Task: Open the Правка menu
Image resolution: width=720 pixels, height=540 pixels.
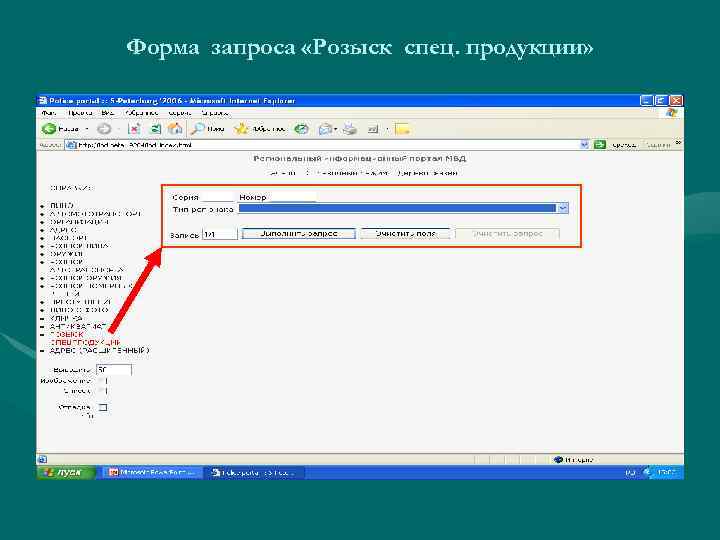Action: click(x=80, y=113)
